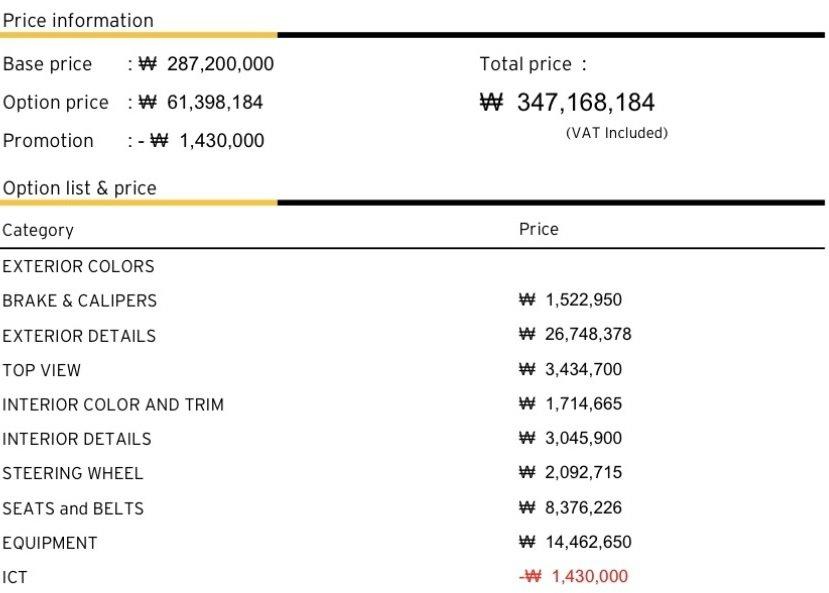Click the Category column header

(x=38, y=230)
